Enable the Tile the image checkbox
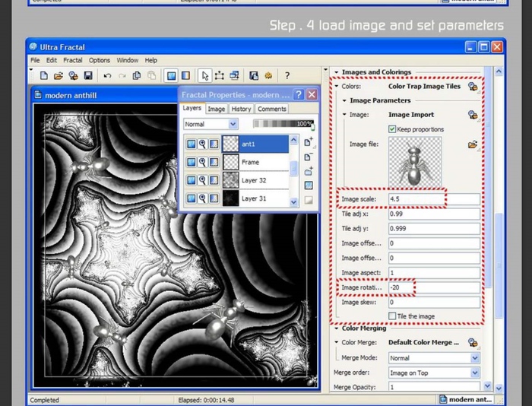The height and width of the screenshot is (406, 532). click(x=392, y=316)
